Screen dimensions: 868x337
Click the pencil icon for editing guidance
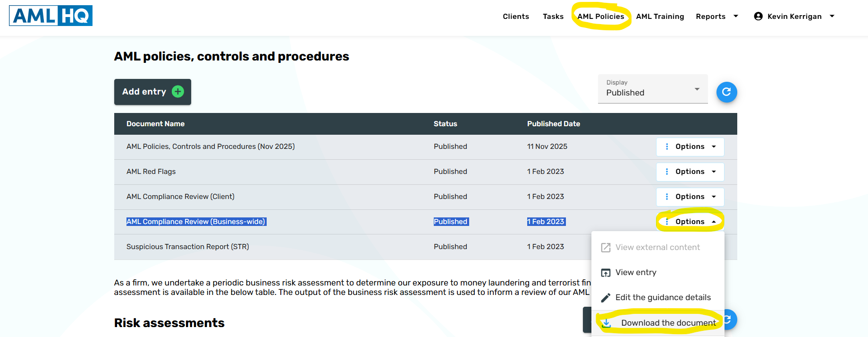606,298
